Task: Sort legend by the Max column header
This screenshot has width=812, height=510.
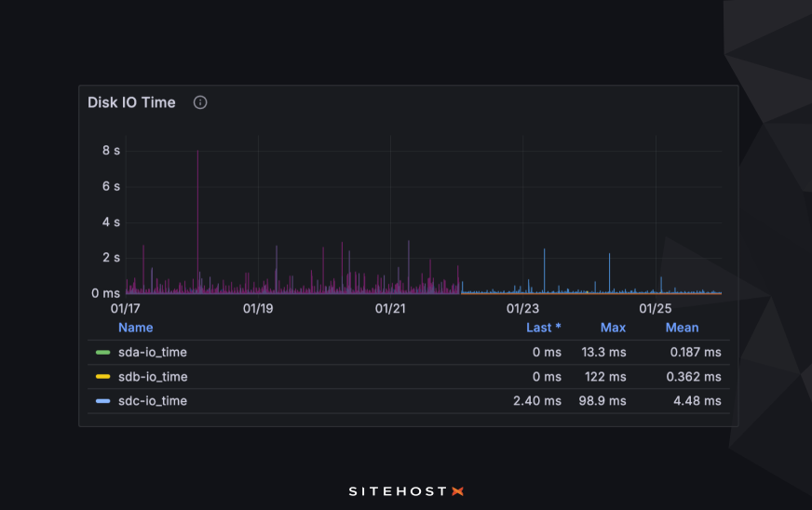Action: pos(613,328)
